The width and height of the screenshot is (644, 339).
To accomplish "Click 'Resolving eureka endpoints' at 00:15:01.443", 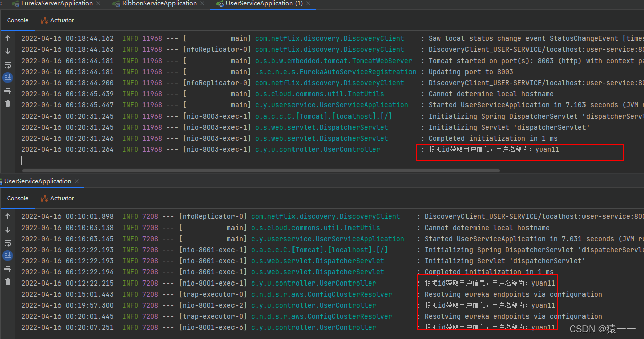I will pyautogui.click(x=513, y=294).
